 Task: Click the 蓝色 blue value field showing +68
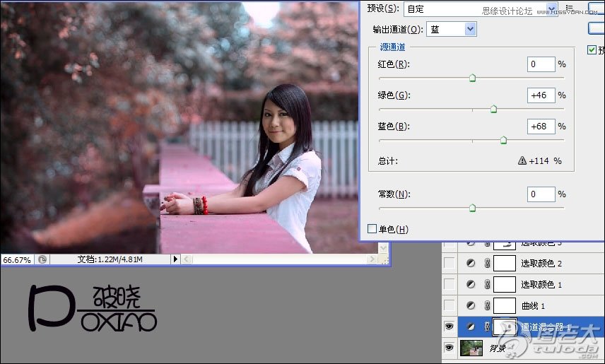541,127
